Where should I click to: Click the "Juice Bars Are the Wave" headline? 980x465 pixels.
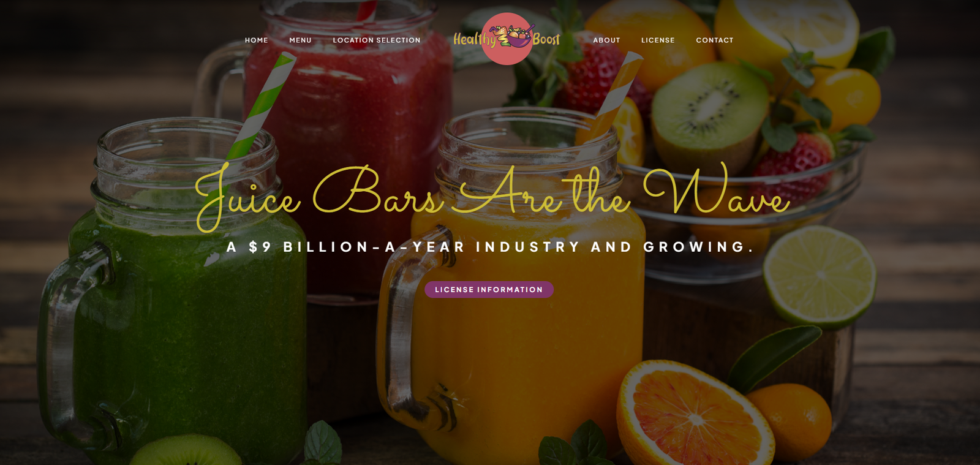click(492, 196)
